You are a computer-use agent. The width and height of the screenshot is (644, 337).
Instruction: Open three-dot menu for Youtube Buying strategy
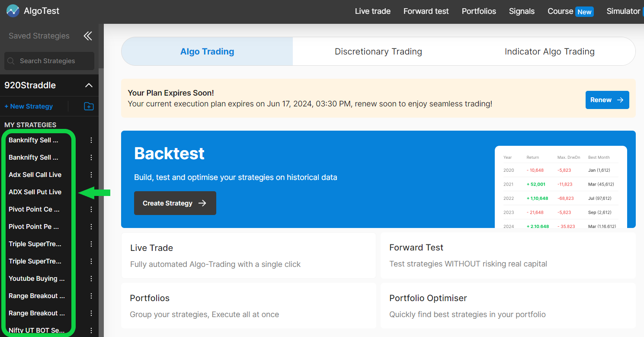pyautogui.click(x=91, y=279)
